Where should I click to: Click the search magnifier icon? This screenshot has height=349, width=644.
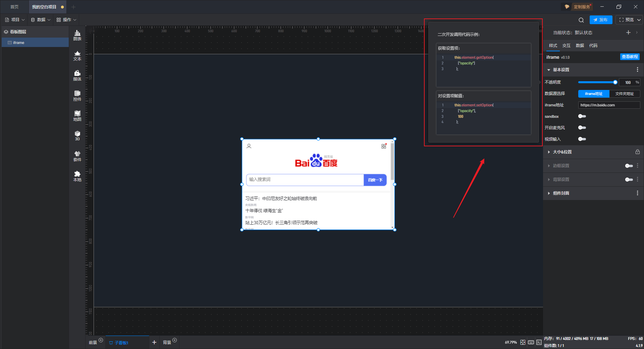(x=581, y=20)
